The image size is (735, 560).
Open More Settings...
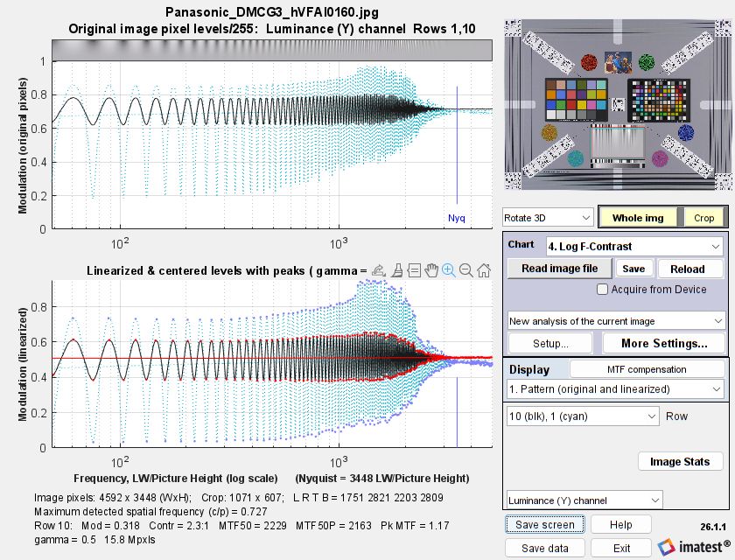664,344
